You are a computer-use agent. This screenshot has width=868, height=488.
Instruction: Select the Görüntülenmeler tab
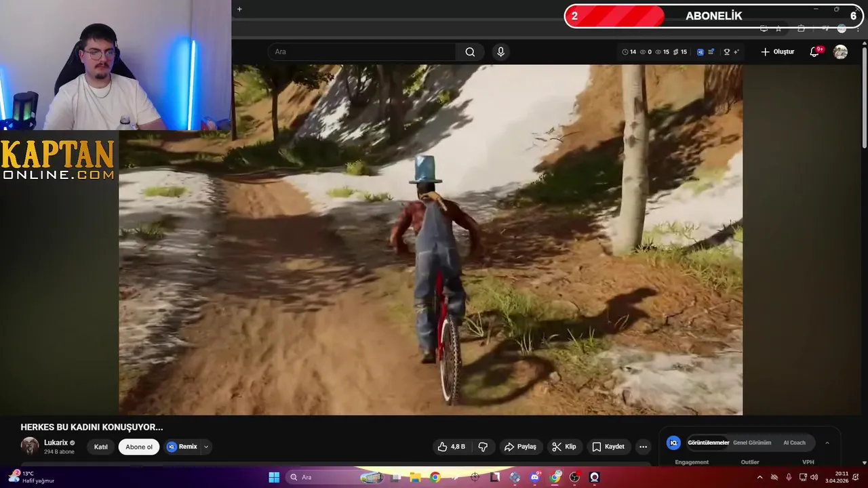(x=708, y=443)
